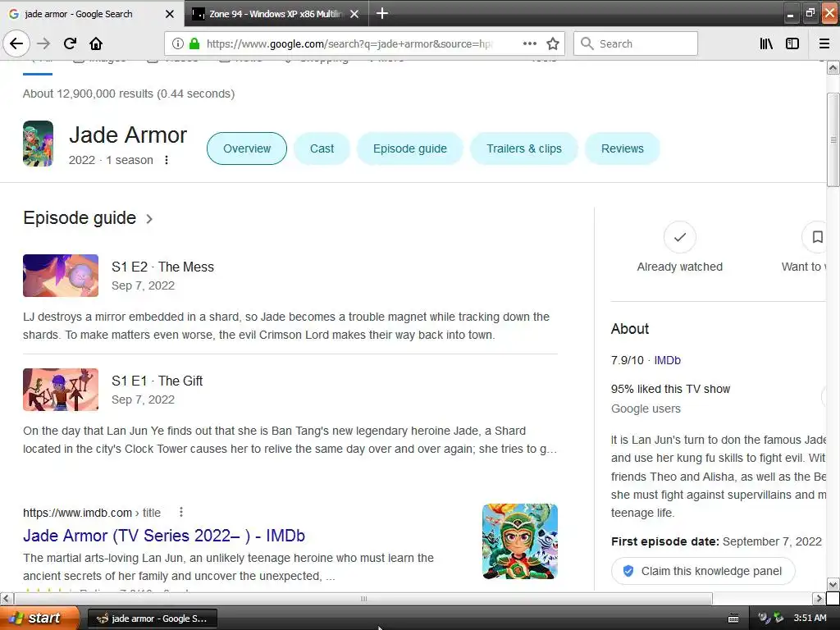
Task: Click the network connection tray icon
Action: point(778,618)
